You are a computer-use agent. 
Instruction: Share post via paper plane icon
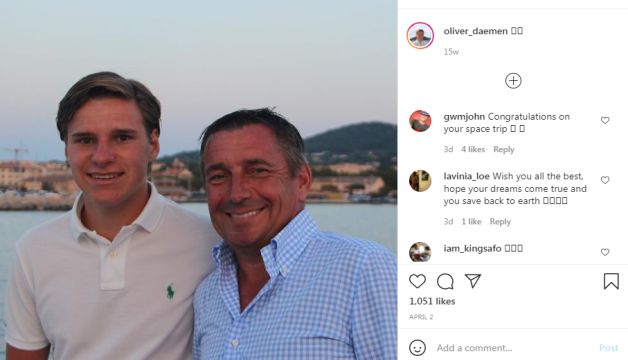473,281
